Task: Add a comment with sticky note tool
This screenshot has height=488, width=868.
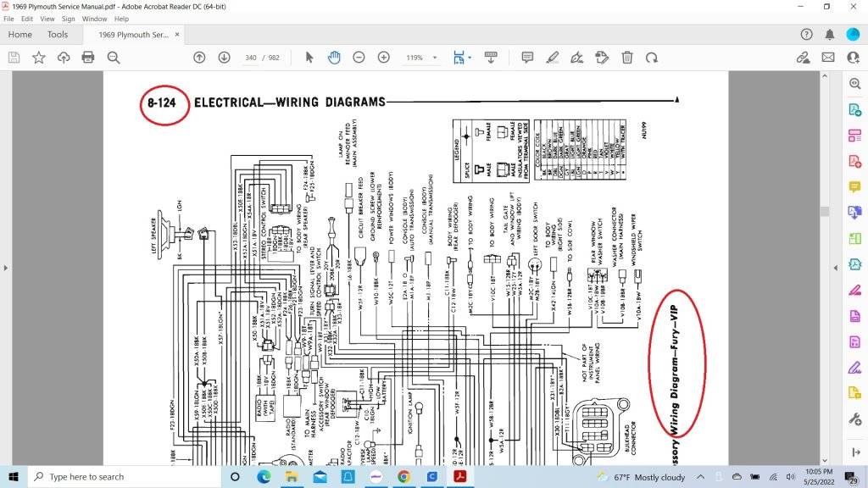Action: click(x=527, y=58)
